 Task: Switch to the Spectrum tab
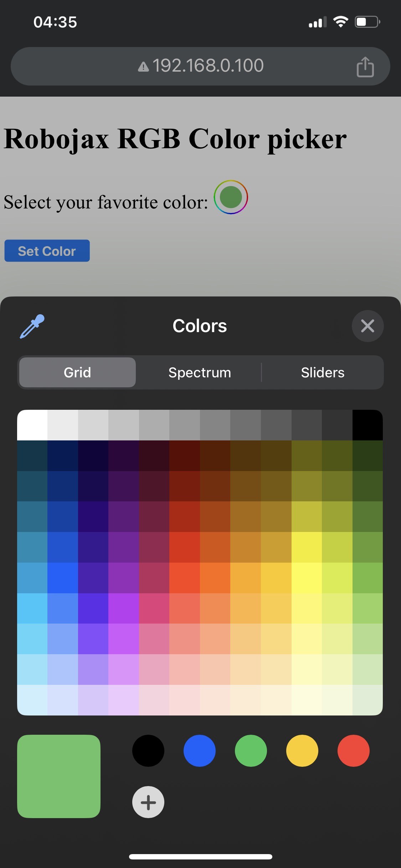tap(200, 372)
